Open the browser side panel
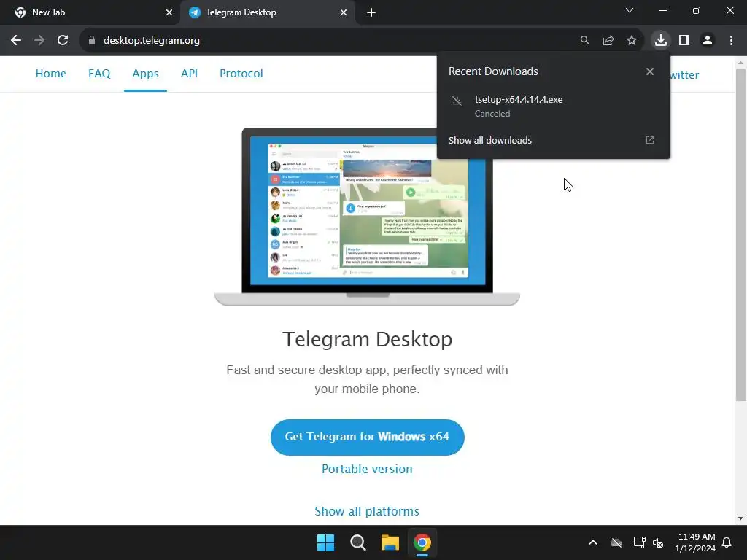This screenshot has width=747, height=560. click(684, 41)
